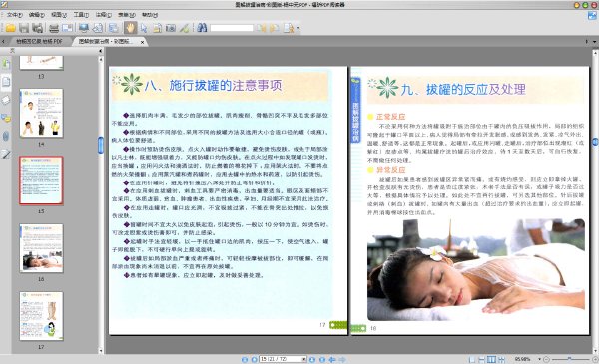The width and height of the screenshot is (599, 364).
Task: Go to next page button
Action: coord(312,359)
